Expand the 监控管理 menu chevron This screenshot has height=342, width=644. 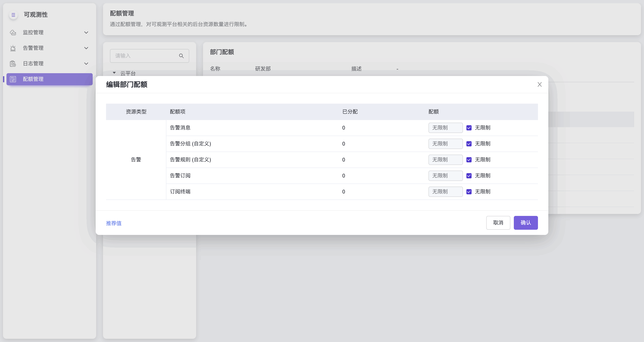pos(86,33)
